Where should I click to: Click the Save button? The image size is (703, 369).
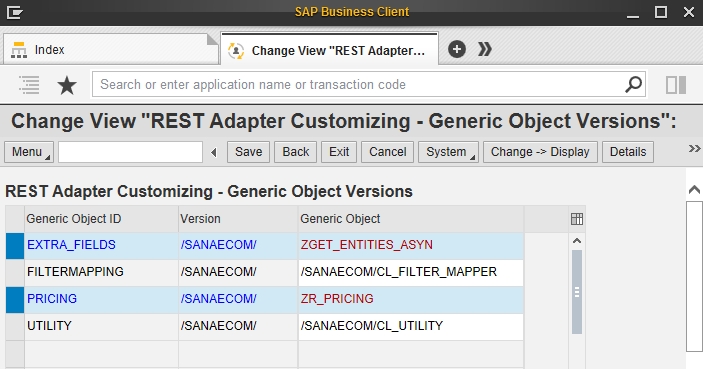coord(248,152)
